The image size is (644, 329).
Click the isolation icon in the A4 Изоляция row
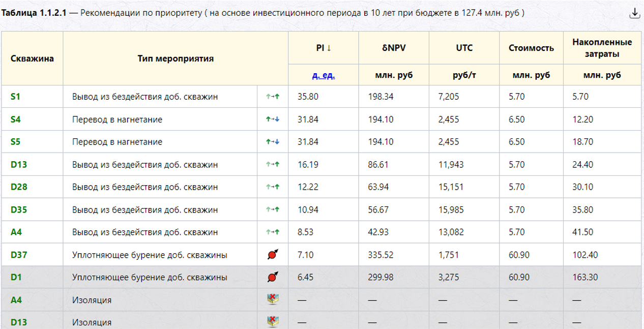tap(273, 300)
